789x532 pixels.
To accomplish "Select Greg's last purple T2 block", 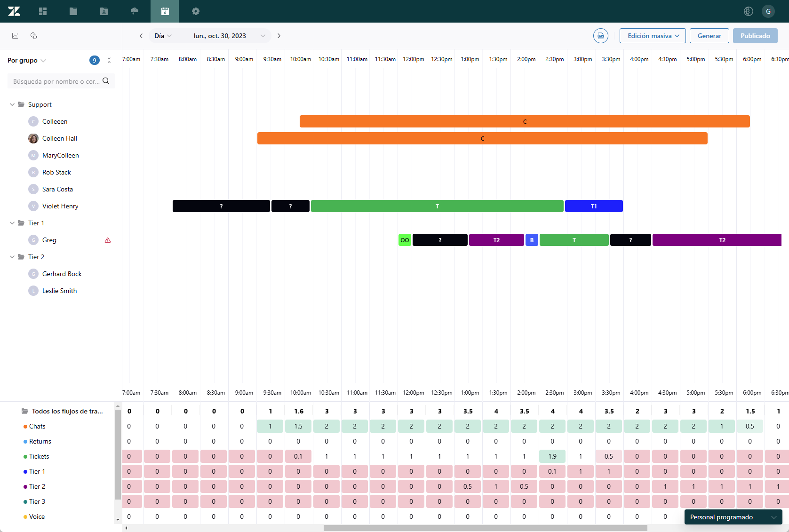I will 717,240.
